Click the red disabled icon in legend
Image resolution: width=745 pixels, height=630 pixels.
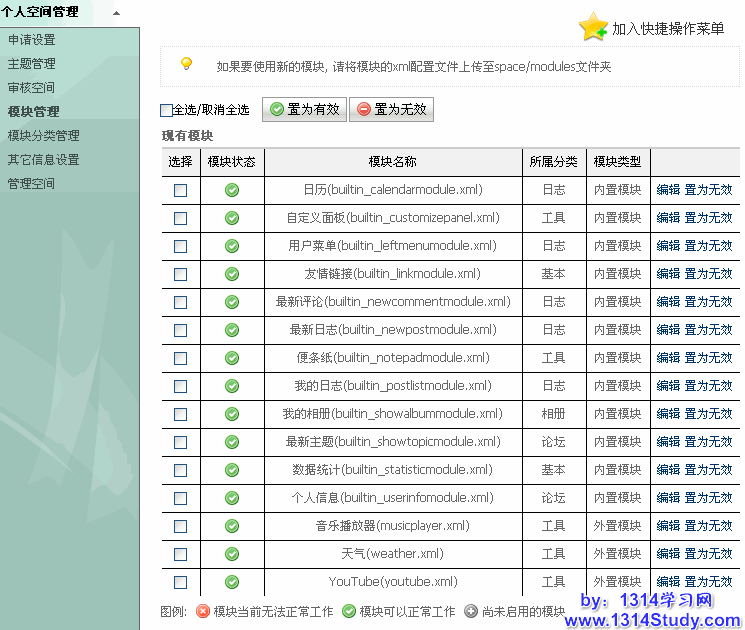pos(202,611)
